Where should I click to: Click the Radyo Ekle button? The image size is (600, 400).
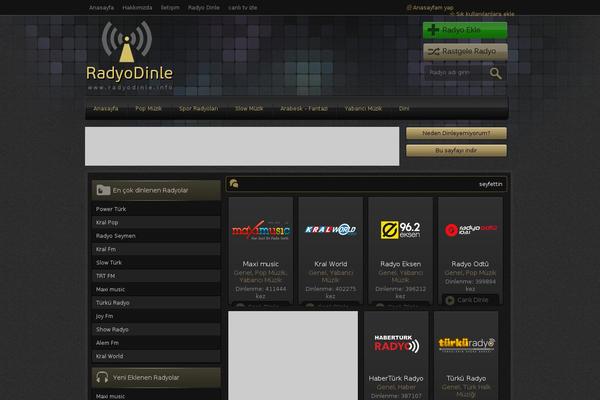pos(465,30)
